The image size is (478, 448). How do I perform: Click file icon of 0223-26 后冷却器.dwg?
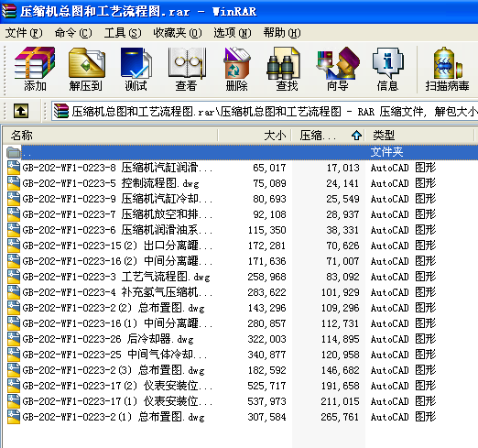pyautogui.click(x=14, y=339)
